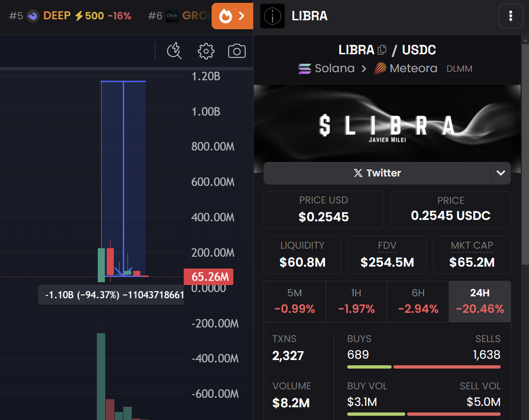Click the -400.00M axis label
This screenshot has height=420, width=529.
215,358
